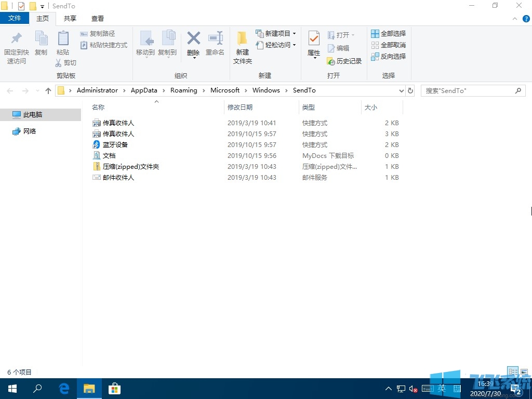Click the 历史记录 (History) icon
532x399 pixels.
click(x=344, y=61)
